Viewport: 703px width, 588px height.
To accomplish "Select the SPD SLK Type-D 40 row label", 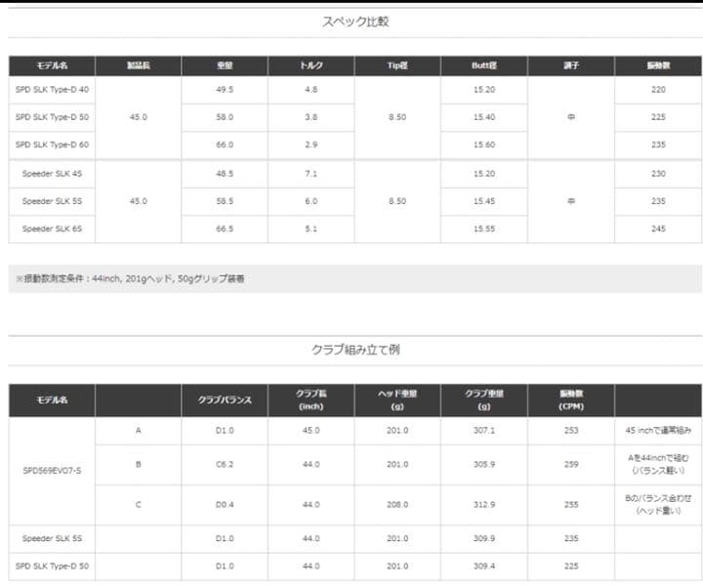I will click(53, 90).
